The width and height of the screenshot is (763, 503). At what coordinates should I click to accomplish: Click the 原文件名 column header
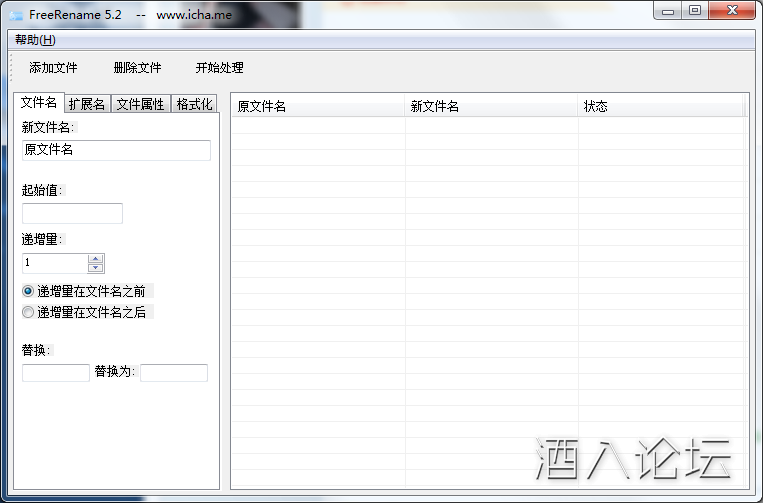coord(318,106)
